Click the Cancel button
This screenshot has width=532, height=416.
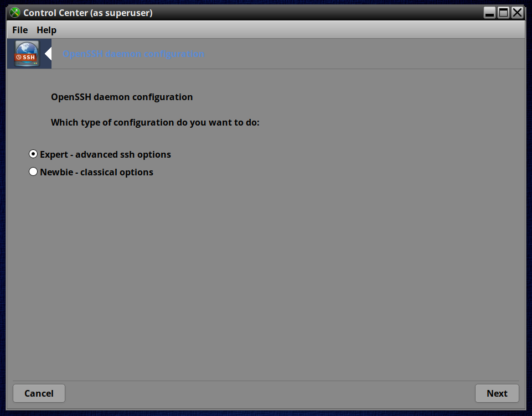(x=39, y=393)
